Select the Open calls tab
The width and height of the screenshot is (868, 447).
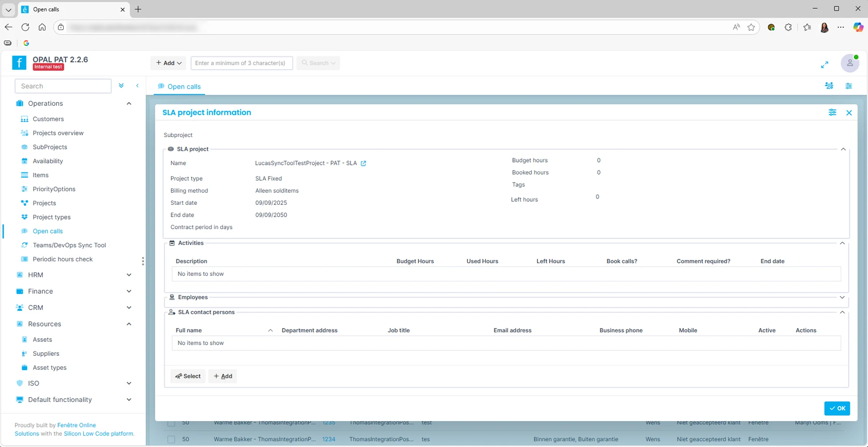(180, 86)
